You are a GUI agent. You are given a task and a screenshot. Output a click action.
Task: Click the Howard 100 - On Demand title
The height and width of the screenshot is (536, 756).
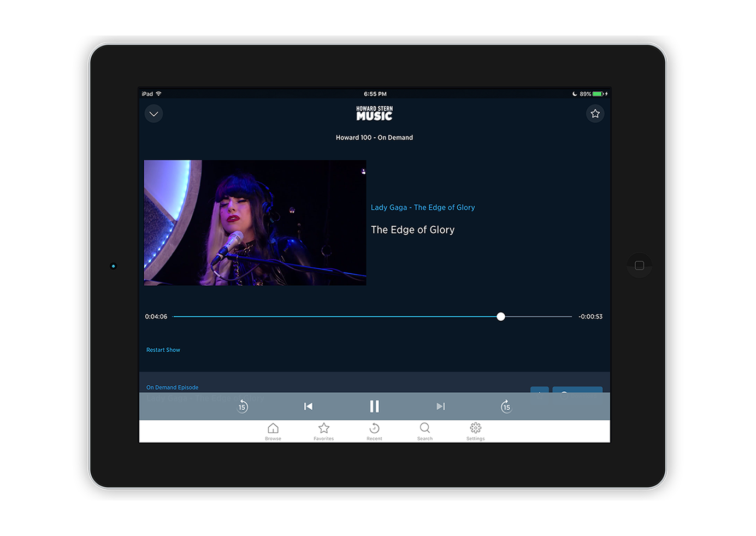(x=375, y=138)
